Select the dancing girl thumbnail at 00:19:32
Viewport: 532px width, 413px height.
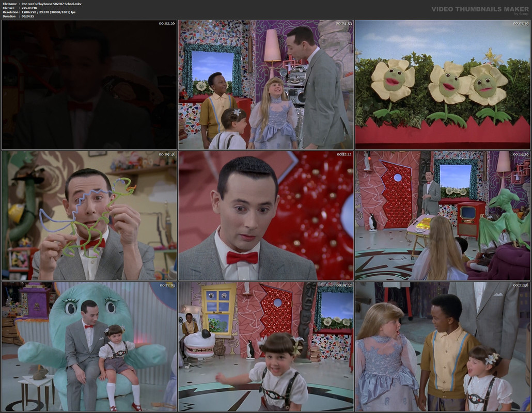click(266, 346)
